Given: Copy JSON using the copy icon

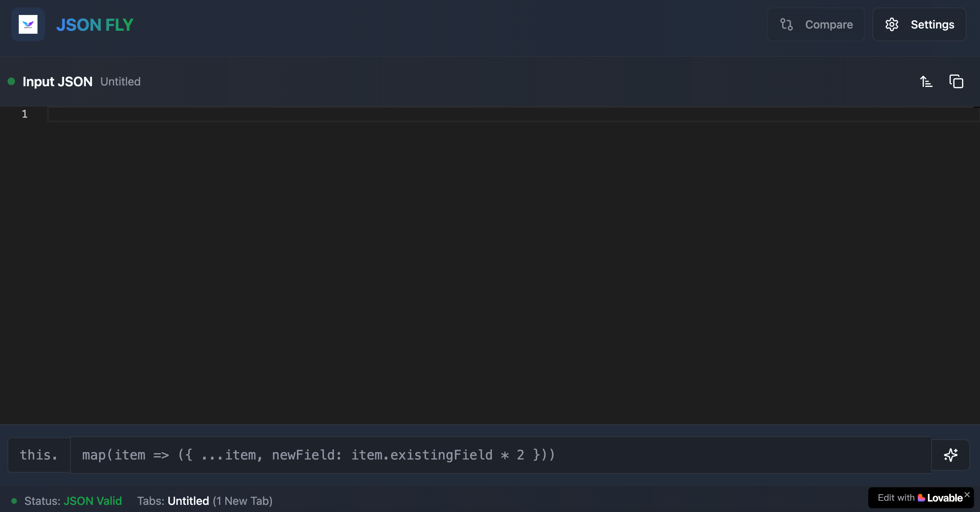Looking at the screenshot, I should 956,81.
